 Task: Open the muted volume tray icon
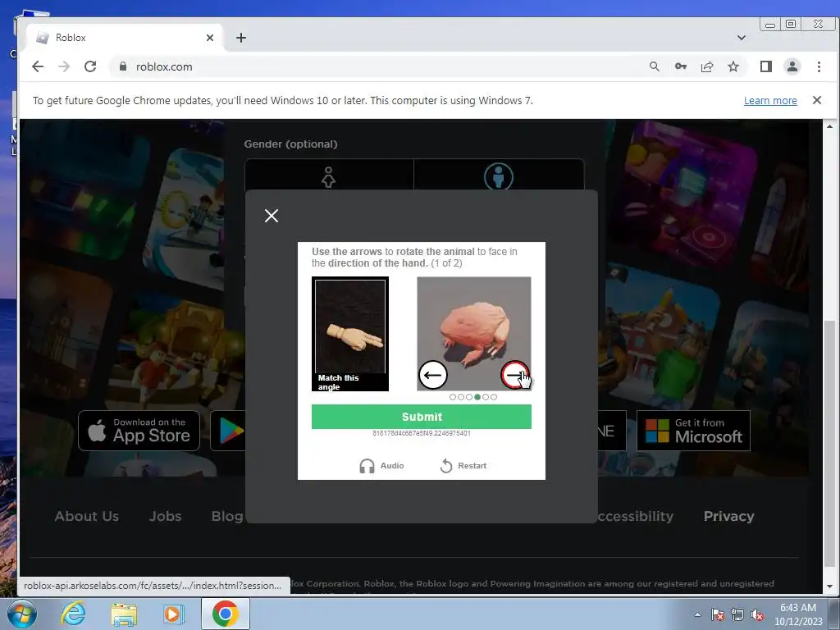[757, 614]
